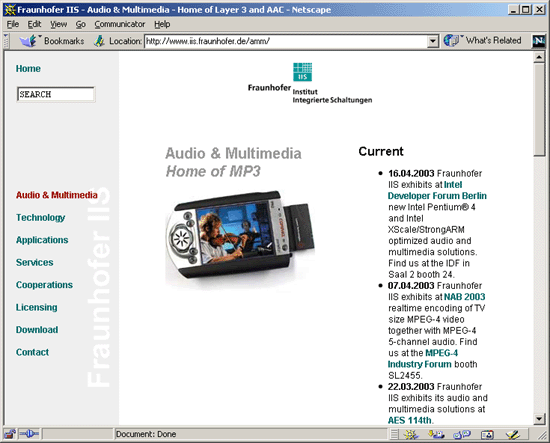Click the location toolbar grip handle
Image resolution: width=550 pixels, height=443 pixels.
tap(6, 41)
